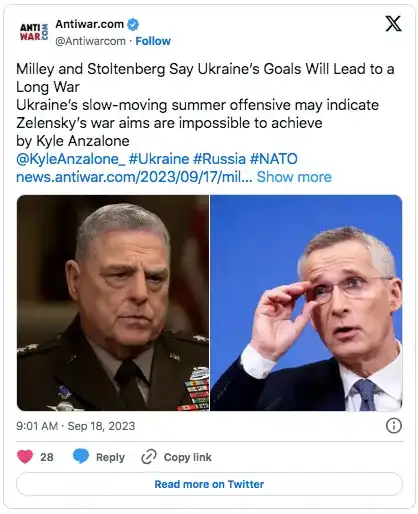Open the @KyleAnzalone_ mention
Screen dimensions: 418x514
coord(71,159)
